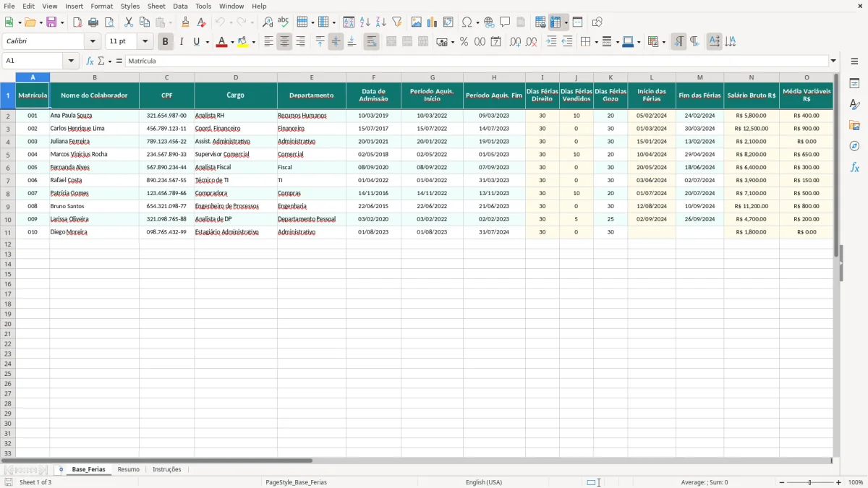Add a decimal place
The image size is (868, 488).
tap(515, 42)
